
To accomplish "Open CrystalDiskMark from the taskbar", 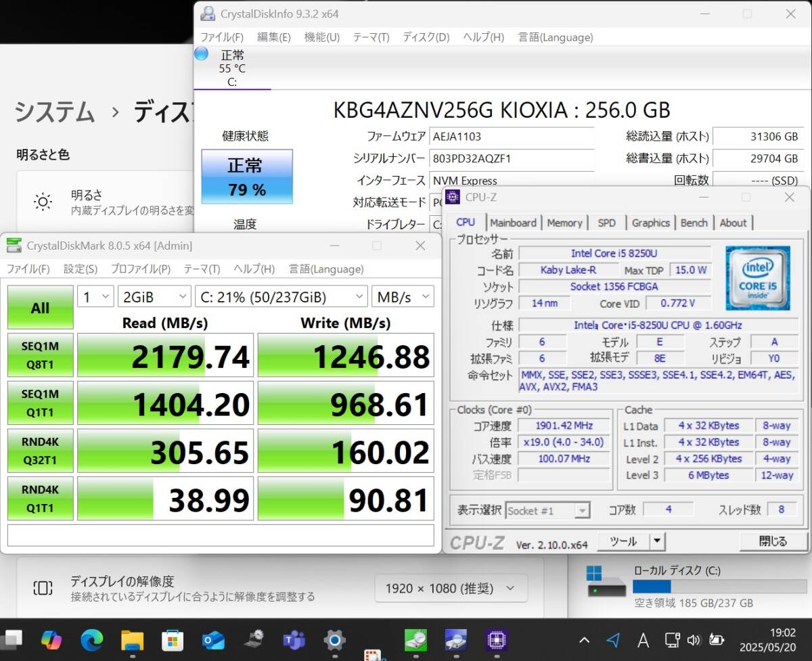I will (x=415, y=639).
